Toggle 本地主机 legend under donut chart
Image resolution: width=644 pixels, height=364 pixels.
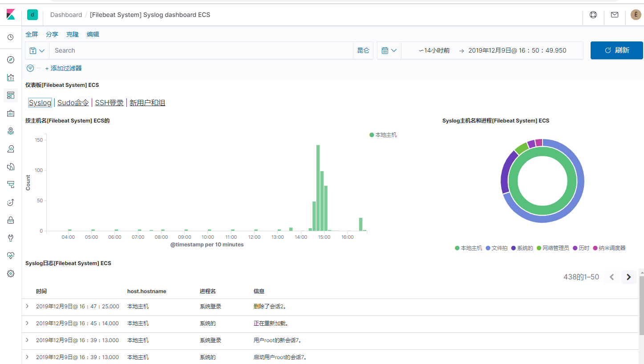(468, 248)
